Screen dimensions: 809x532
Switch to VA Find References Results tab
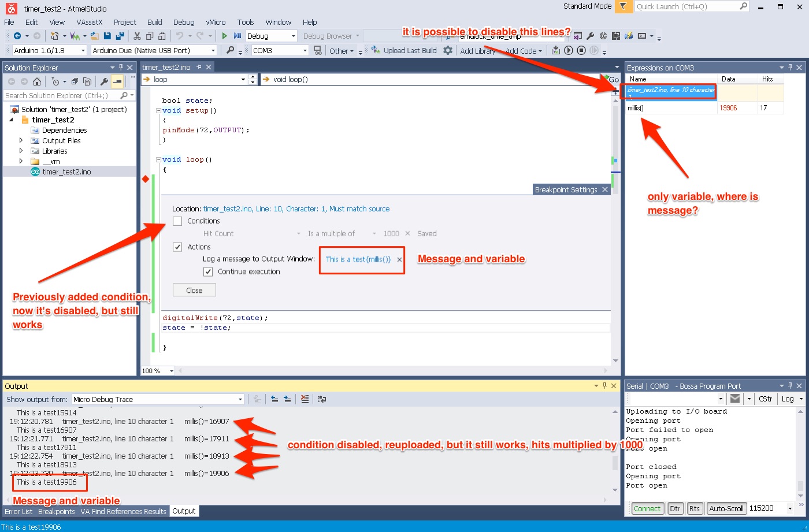[124, 511]
